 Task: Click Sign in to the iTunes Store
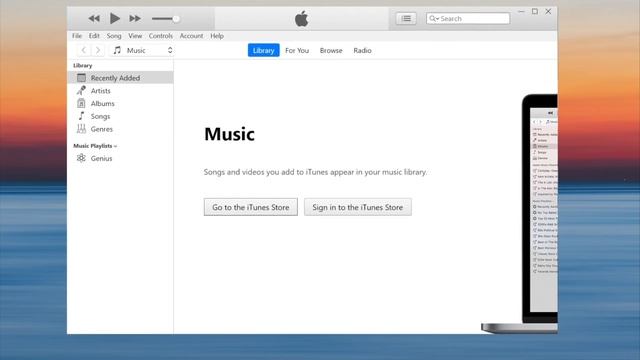[358, 207]
